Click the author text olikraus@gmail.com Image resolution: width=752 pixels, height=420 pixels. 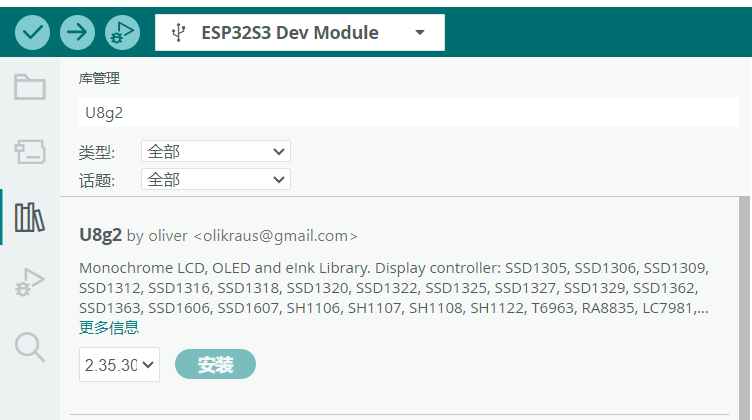[276, 236]
